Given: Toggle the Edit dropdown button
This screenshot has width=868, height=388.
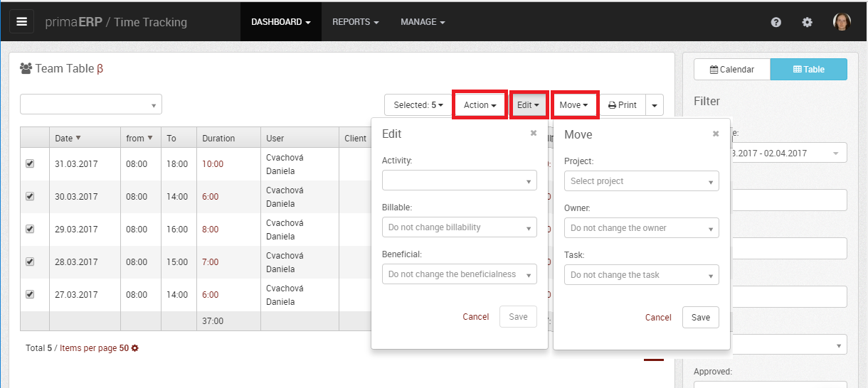Looking at the screenshot, I should coord(528,104).
